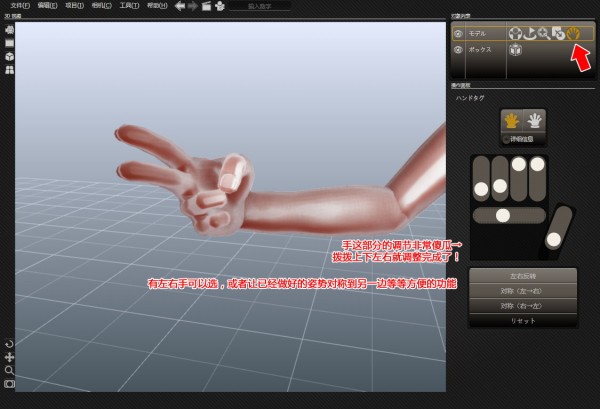Open the 工具(T) menu
600x409 pixels.
[129, 6]
